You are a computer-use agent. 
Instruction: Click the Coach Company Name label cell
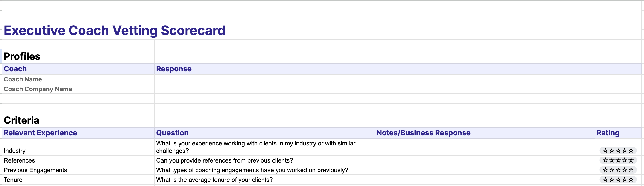click(x=38, y=89)
